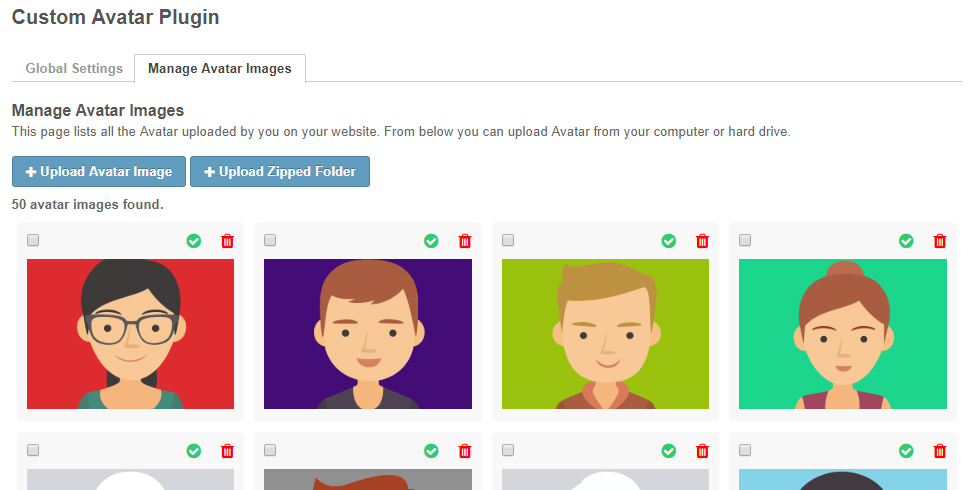Screen dimensions: 974x490
Task: Click the '50 avatar images found.' text
Action: pos(88,204)
